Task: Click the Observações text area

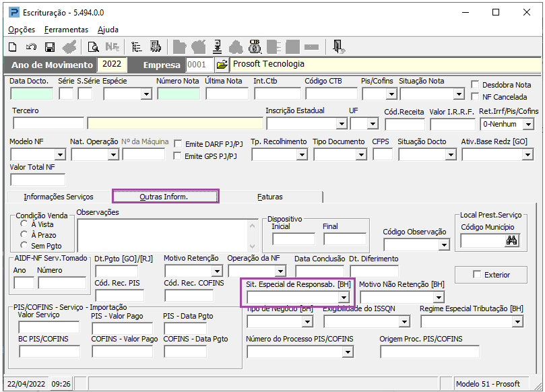Action: pos(163,236)
